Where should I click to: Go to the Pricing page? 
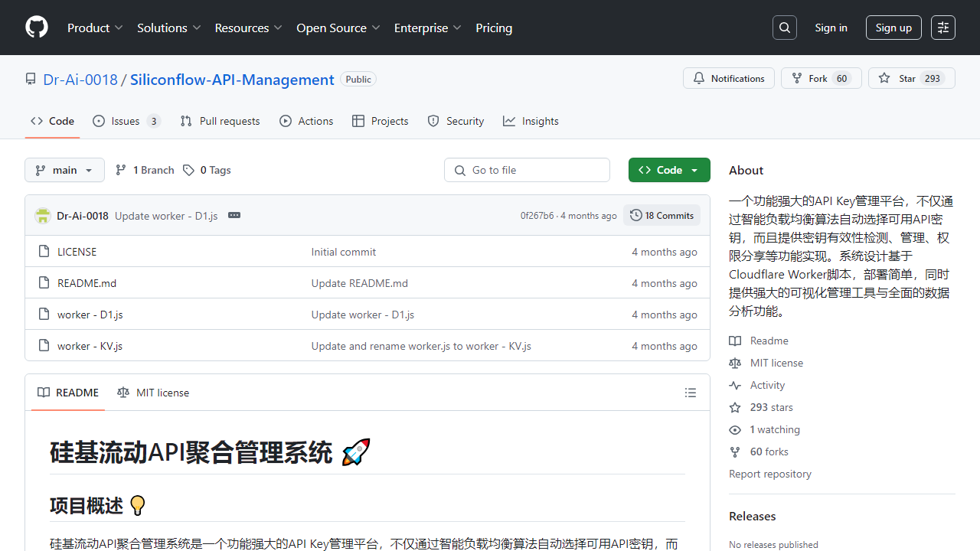point(494,28)
